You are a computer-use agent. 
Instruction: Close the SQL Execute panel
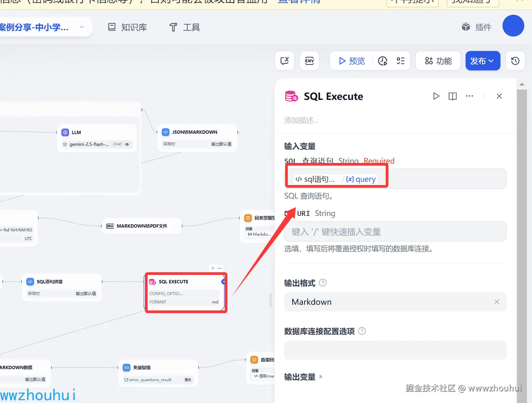(x=499, y=96)
